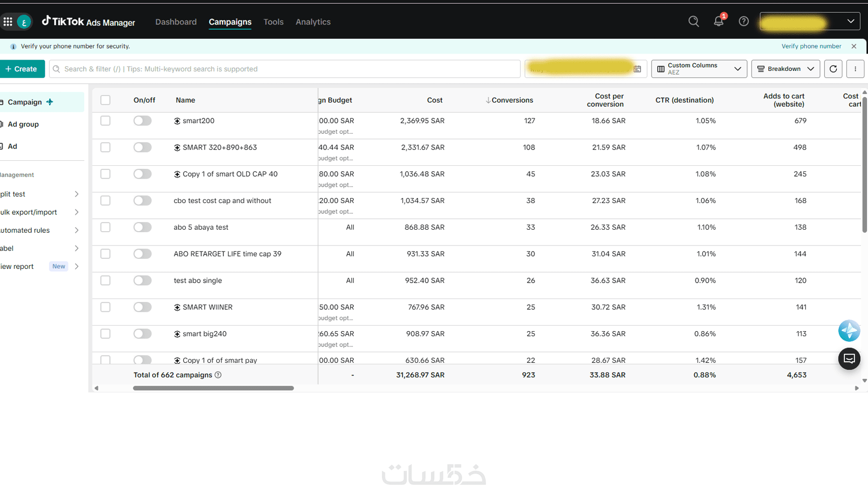Open campaign ABO RETARGET LIFE time cap 39
Image resolution: width=868 pixels, height=495 pixels.
(227, 254)
